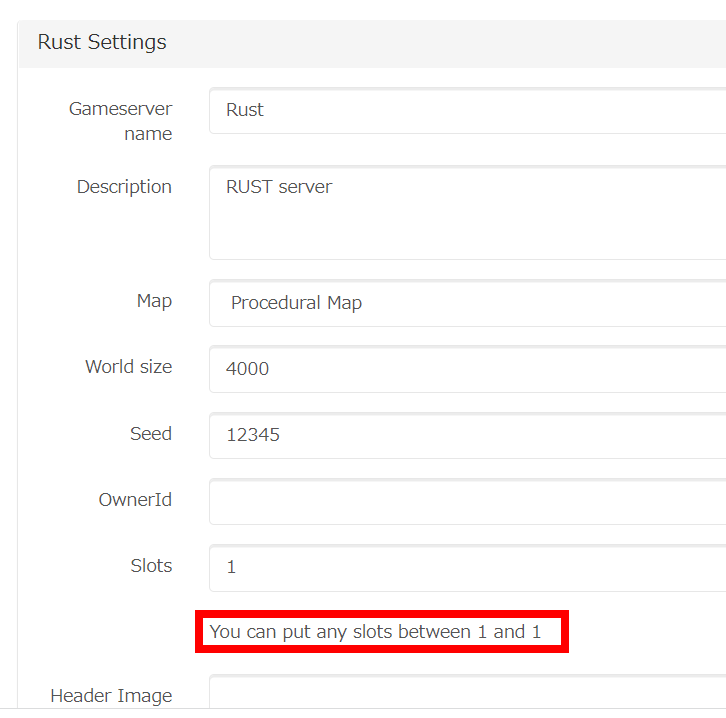
Task: Click the Description label
Action: (124, 187)
